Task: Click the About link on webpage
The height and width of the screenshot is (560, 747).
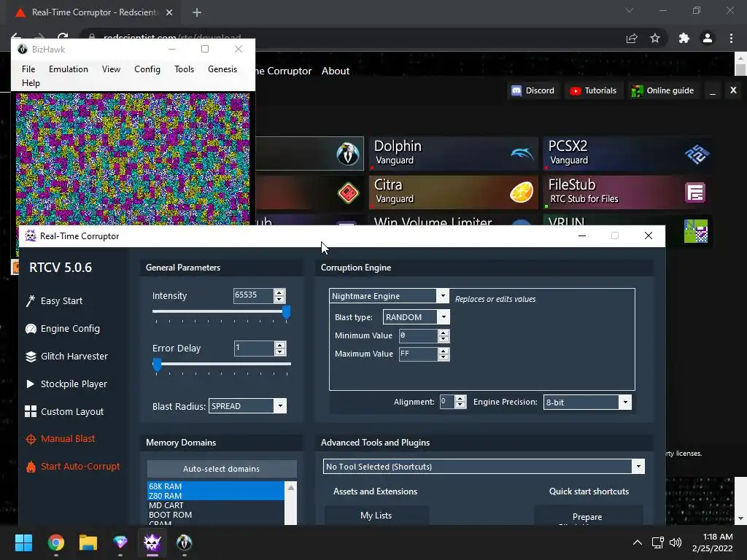Action: point(336,71)
